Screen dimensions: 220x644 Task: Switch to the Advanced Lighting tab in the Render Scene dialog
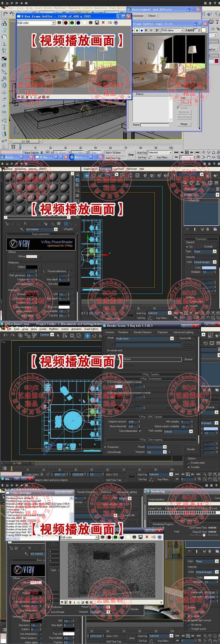click(x=183, y=332)
